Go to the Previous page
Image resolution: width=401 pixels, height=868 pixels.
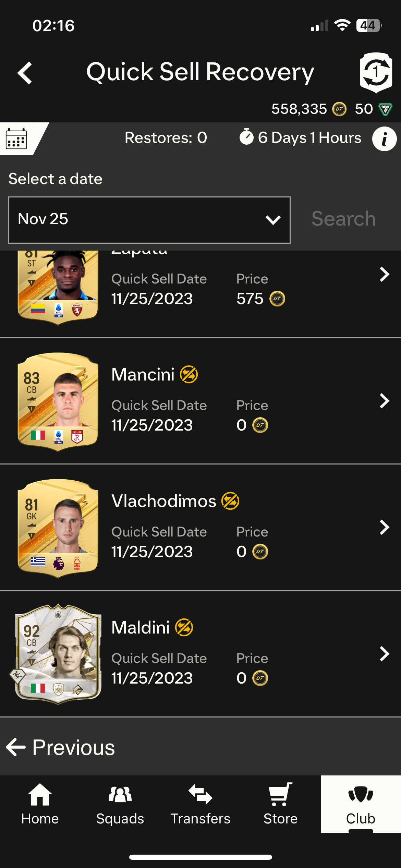pyautogui.click(x=61, y=747)
